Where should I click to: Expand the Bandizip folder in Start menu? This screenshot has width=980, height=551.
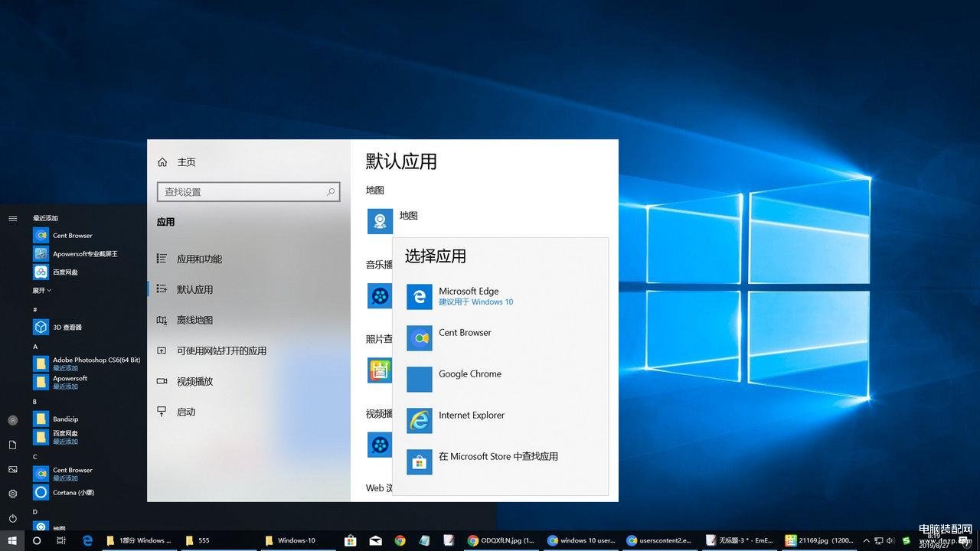click(66, 419)
